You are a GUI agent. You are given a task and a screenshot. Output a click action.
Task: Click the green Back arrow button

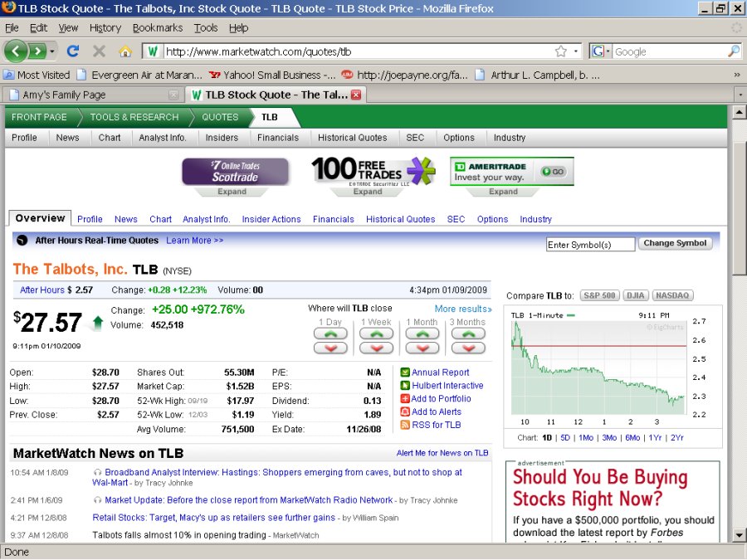point(15,51)
